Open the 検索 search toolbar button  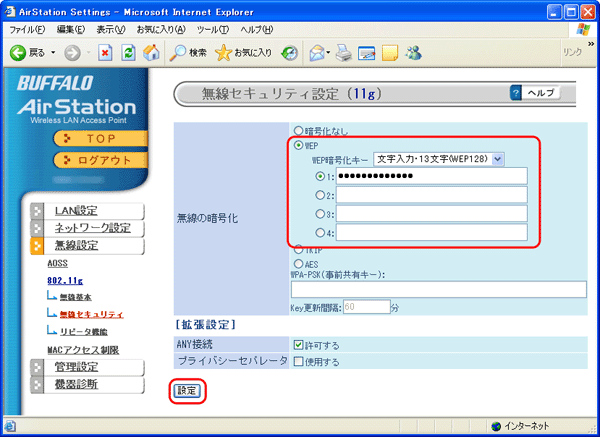coord(188,52)
